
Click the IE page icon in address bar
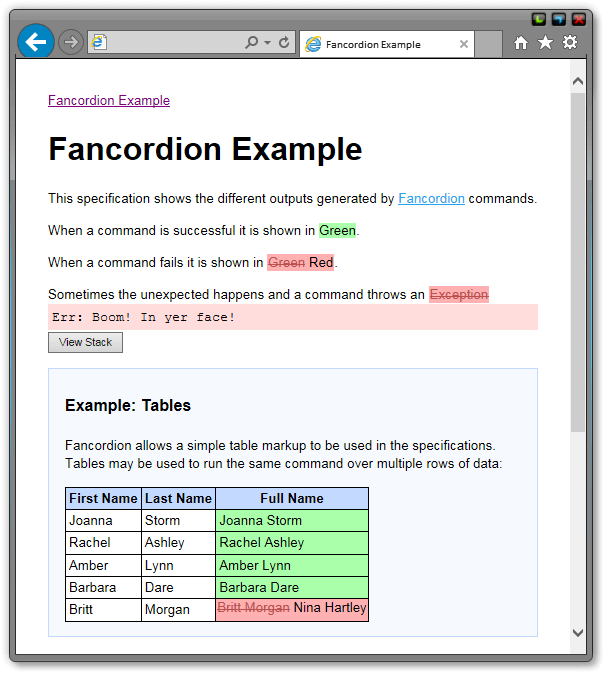click(99, 42)
